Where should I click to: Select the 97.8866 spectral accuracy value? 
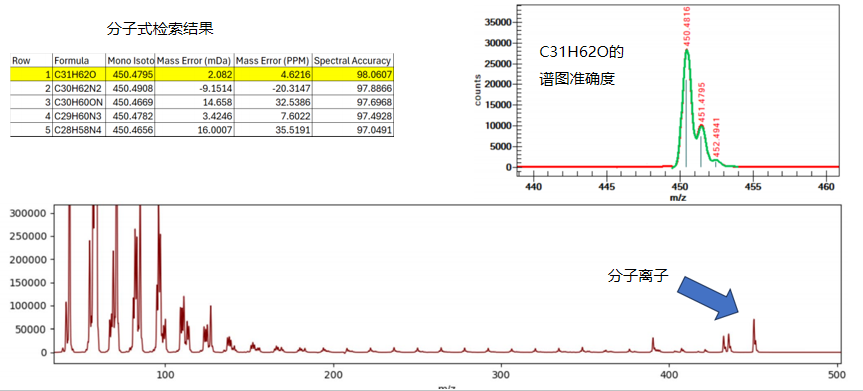(353, 88)
